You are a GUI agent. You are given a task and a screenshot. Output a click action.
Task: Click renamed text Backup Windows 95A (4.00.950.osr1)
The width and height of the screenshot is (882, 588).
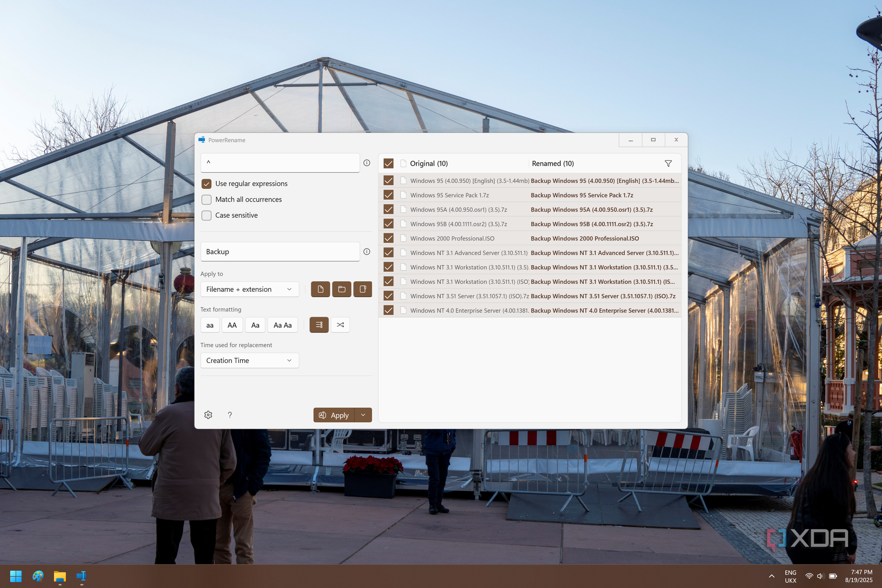click(592, 210)
